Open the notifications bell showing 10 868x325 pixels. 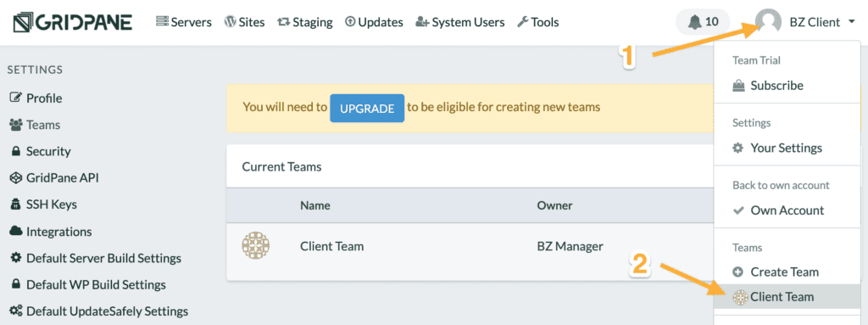coord(703,22)
